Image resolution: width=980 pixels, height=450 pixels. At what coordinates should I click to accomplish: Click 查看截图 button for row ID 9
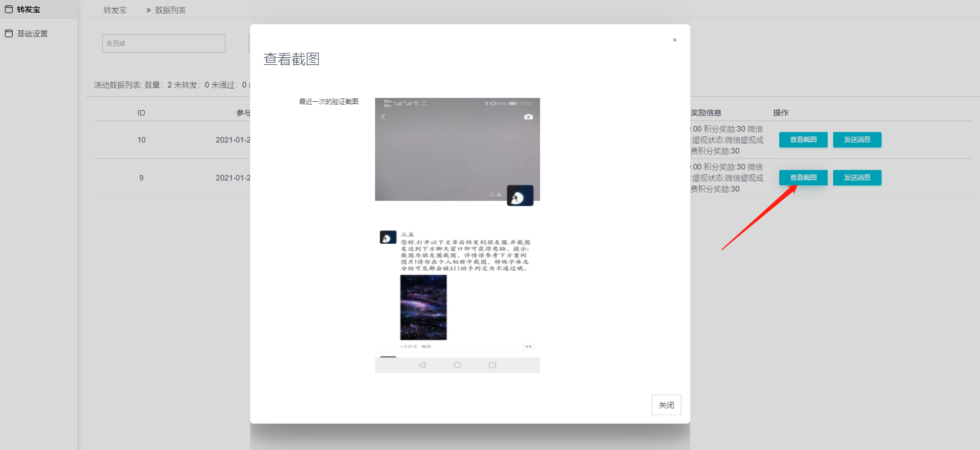(803, 178)
